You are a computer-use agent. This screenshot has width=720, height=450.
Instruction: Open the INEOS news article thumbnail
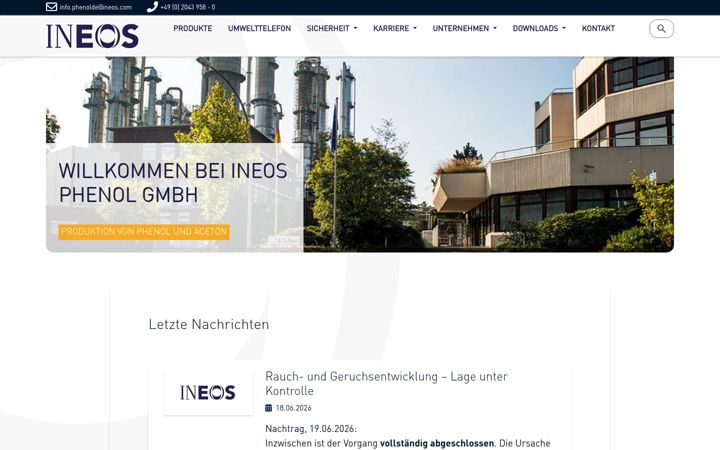[208, 393]
